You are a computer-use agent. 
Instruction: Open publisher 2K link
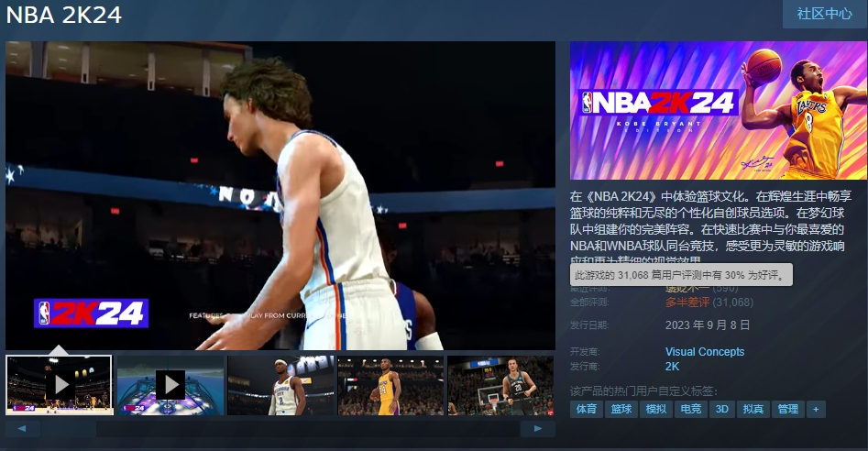point(672,367)
